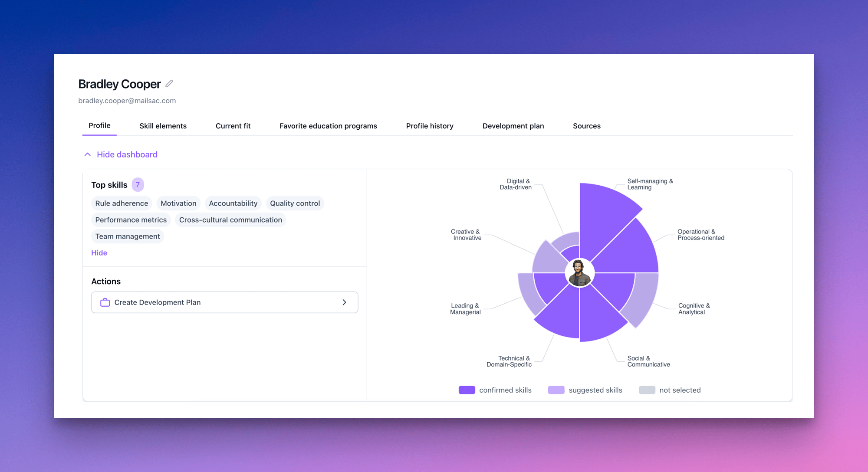Collapse dashboard using the up chevron

pos(88,154)
